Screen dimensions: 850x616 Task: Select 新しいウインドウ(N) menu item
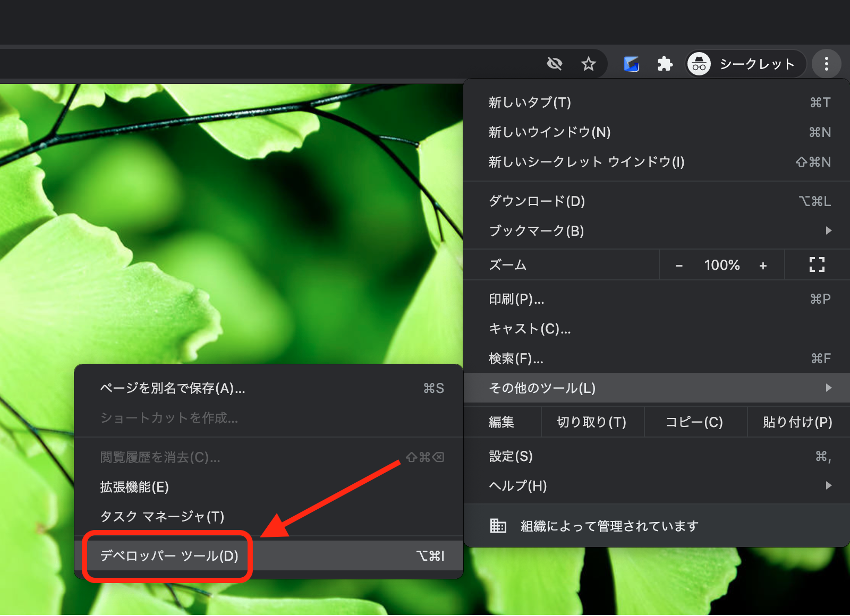coord(657,132)
